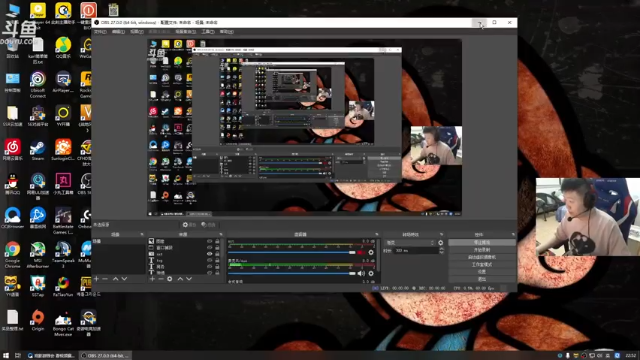Open Bongo Cat Mver.exe desktop shortcut

[63, 324]
